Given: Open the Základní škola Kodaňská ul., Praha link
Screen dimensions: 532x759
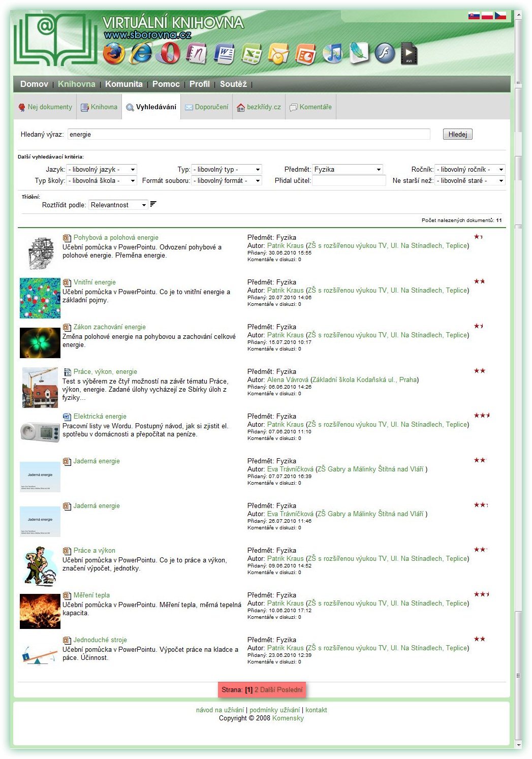Looking at the screenshot, I should coord(364,380).
